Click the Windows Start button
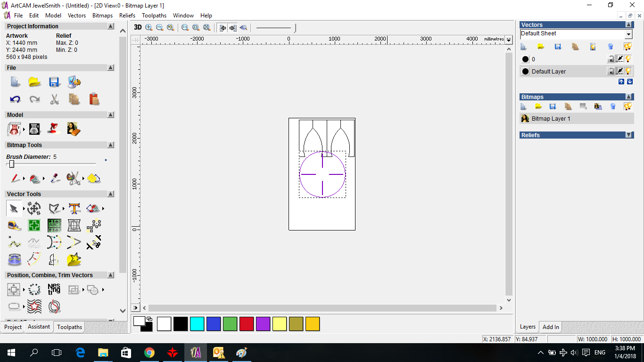Viewport: 644px width, 362px height. [11, 353]
